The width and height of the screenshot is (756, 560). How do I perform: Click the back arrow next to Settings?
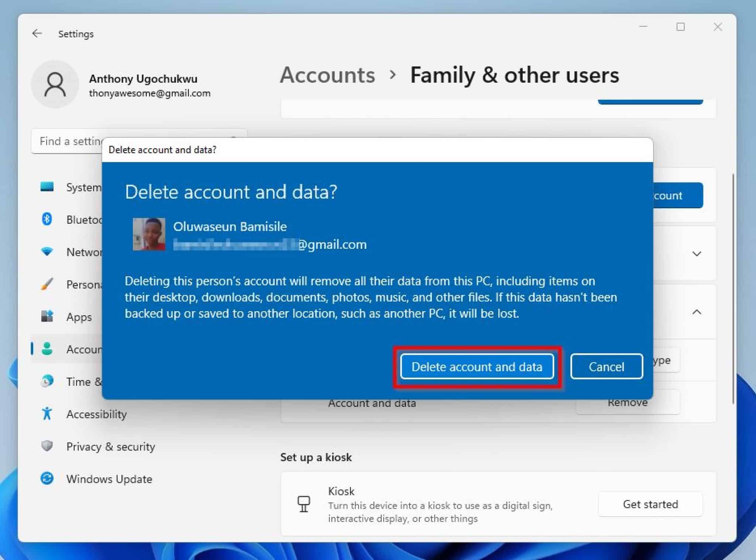click(37, 33)
